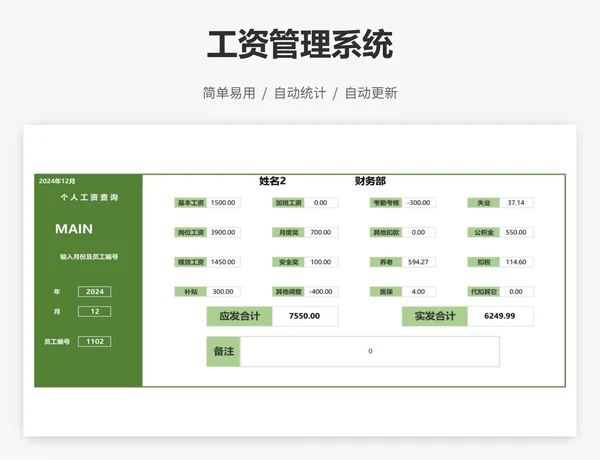Click the 年 label in sidebar
This screenshot has width=600, height=460.
pyautogui.click(x=57, y=292)
